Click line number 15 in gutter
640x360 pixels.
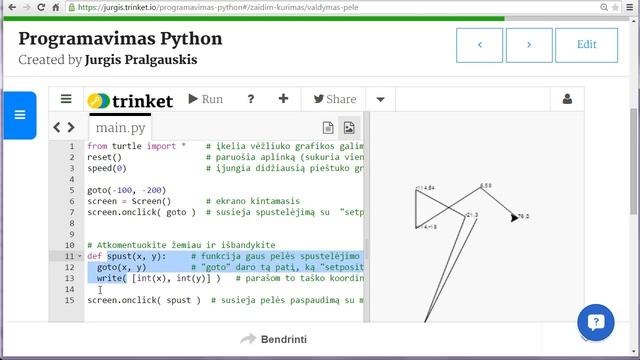point(69,300)
